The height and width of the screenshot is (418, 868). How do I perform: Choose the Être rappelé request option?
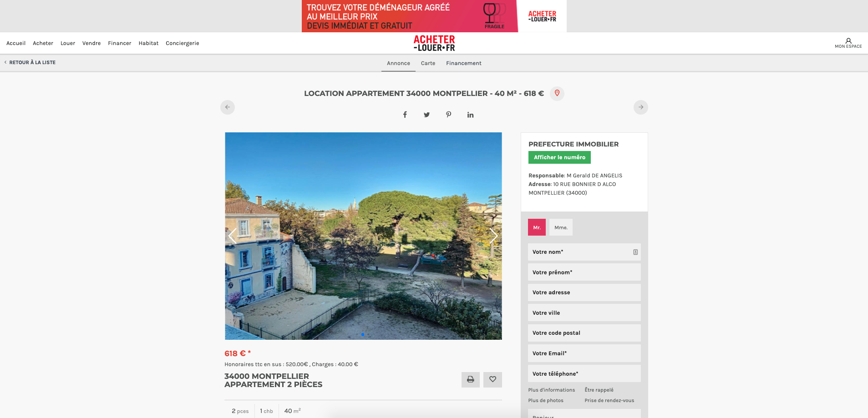pyautogui.click(x=599, y=390)
